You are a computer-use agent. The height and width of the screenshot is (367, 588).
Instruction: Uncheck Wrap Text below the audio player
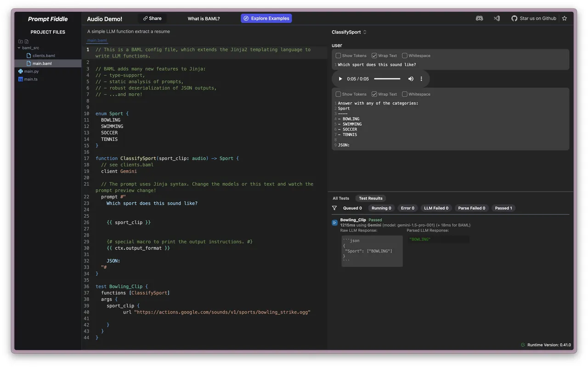374,94
